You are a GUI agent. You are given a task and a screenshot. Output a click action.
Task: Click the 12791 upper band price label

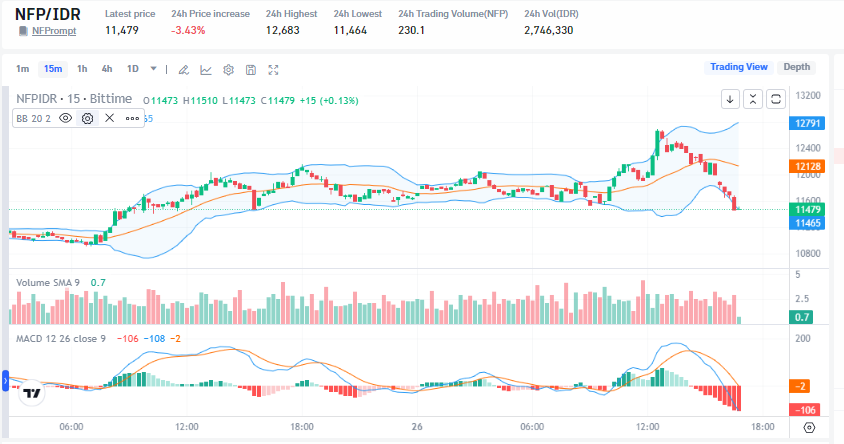tap(807, 123)
